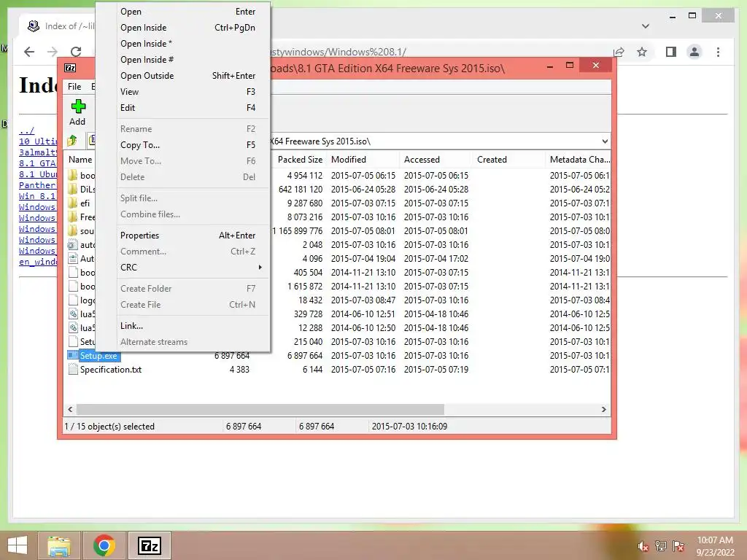Click the muted volume tray icon
The image size is (747, 560).
coord(643,546)
